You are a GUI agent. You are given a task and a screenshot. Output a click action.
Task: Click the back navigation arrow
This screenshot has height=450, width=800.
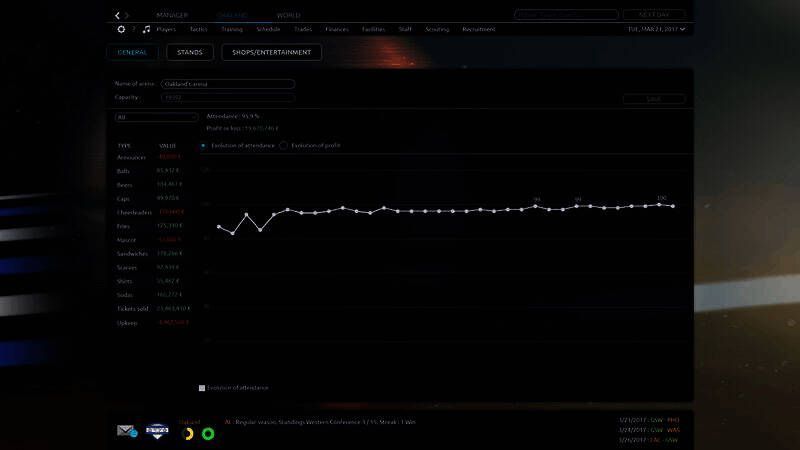117,16
